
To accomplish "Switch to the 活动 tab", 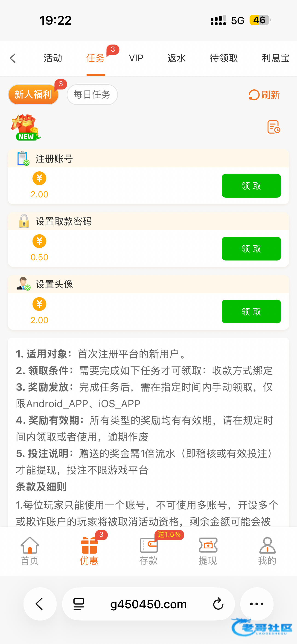I will pos(53,58).
